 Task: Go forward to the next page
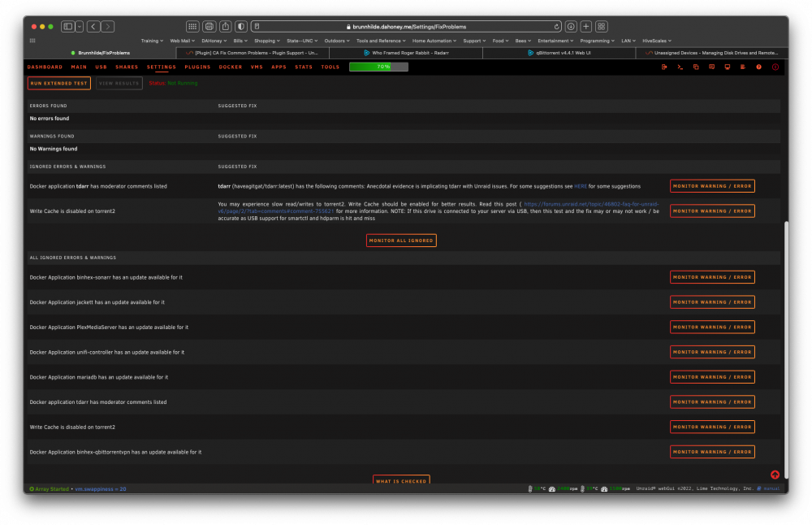[x=108, y=27]
